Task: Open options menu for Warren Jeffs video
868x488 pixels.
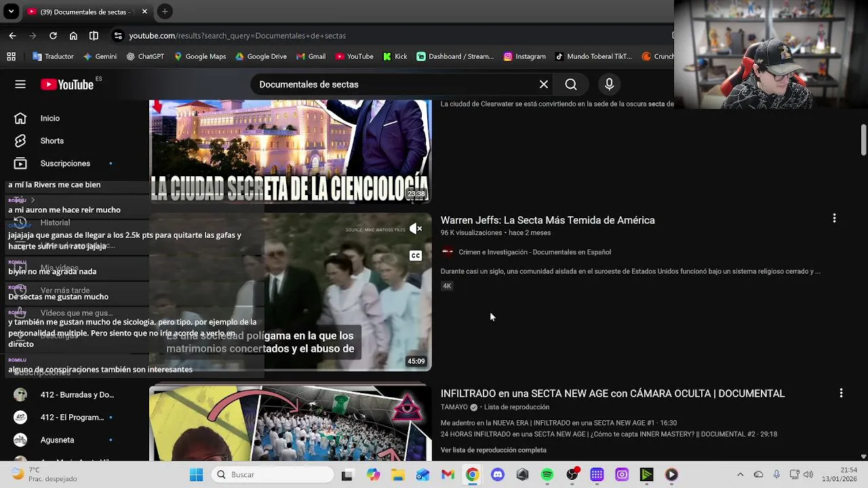Action: (x=834, y=218)
